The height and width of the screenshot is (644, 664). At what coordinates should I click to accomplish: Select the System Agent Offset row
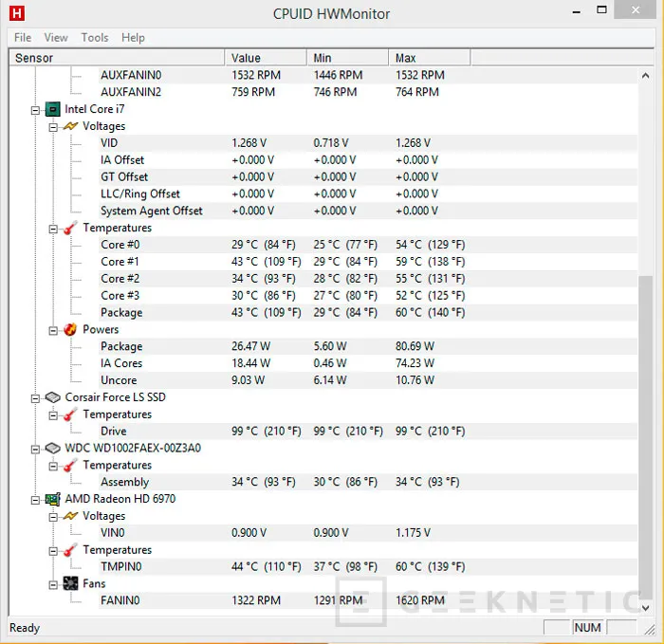[x=368, y=211]
